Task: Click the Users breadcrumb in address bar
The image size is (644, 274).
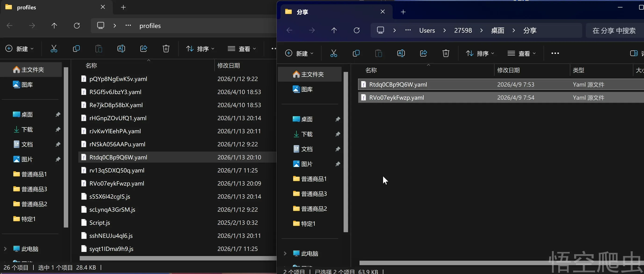Action: pos(427,31)
